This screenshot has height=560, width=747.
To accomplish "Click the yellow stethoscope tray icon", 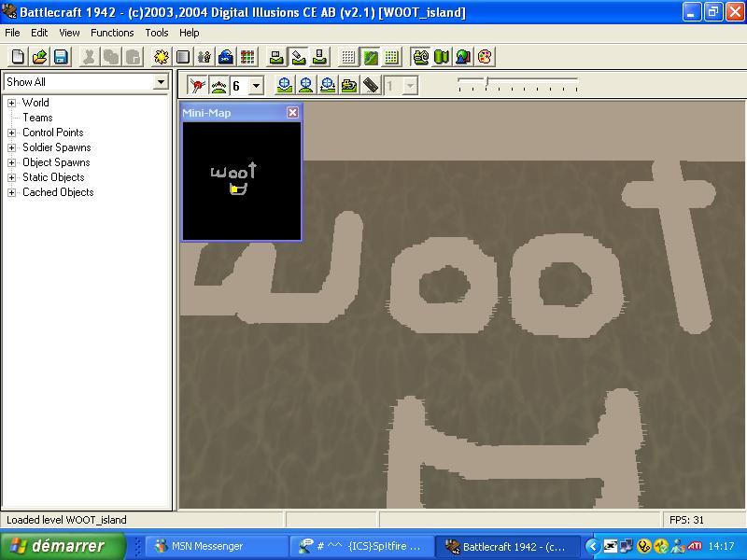I will 644,546.
